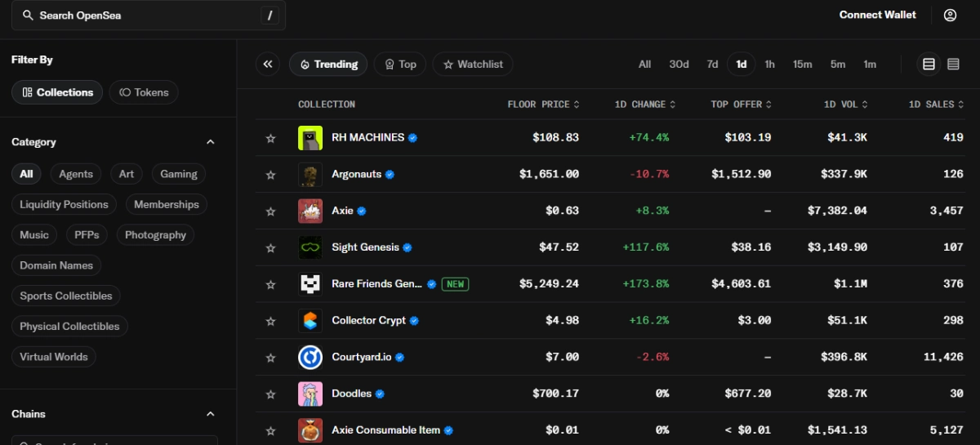
Task: Open the Axie collection avatar
Action: point(310,211)
